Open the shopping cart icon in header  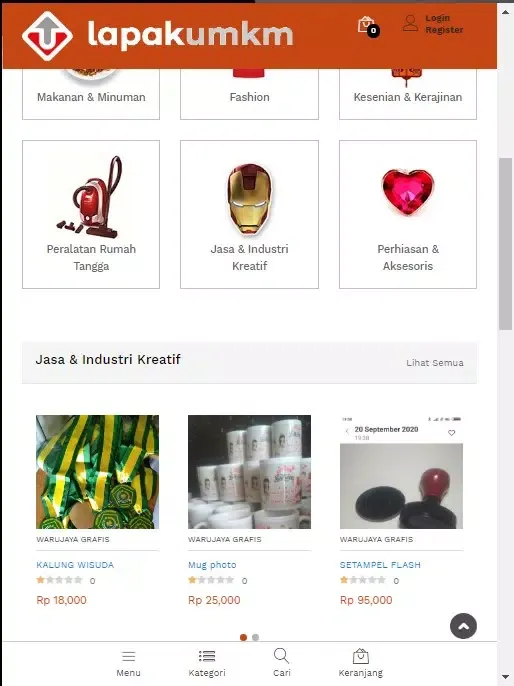click(367, 26)
